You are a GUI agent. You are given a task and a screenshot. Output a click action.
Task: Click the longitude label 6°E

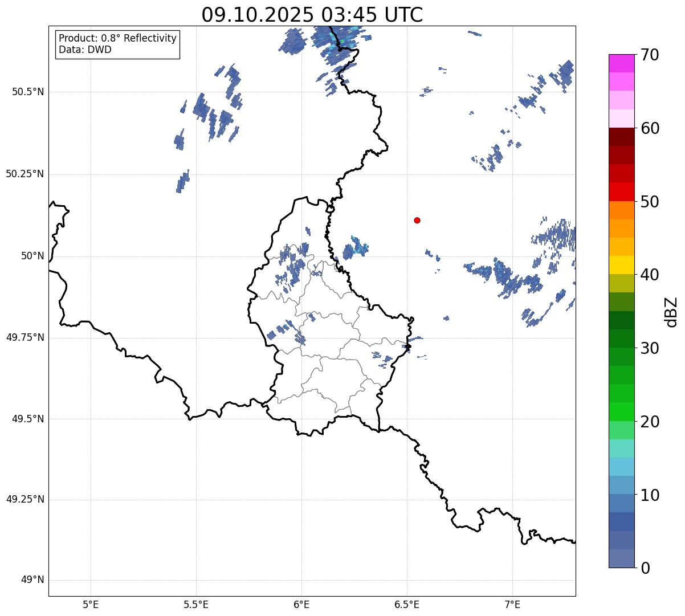pyautogui.click(x=301, y=605)
